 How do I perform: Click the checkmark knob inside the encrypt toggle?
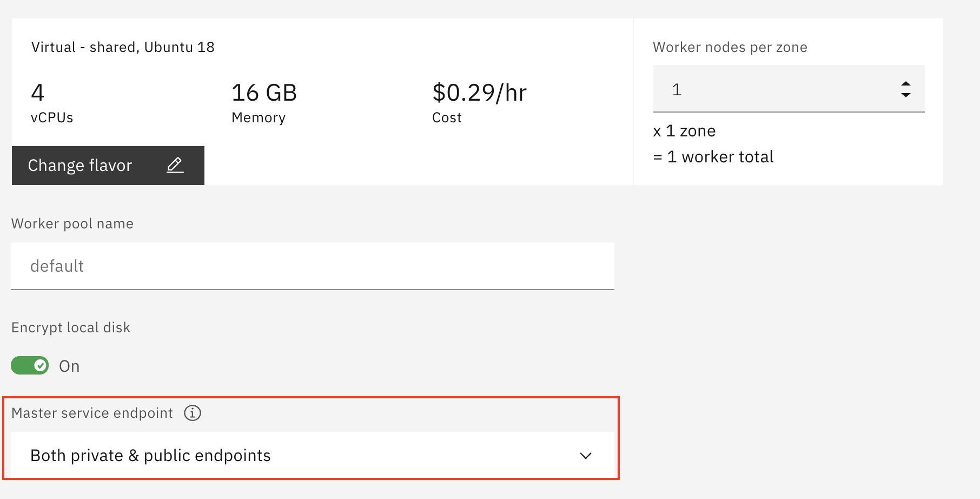pyautogui.click(x=40, y=366)
